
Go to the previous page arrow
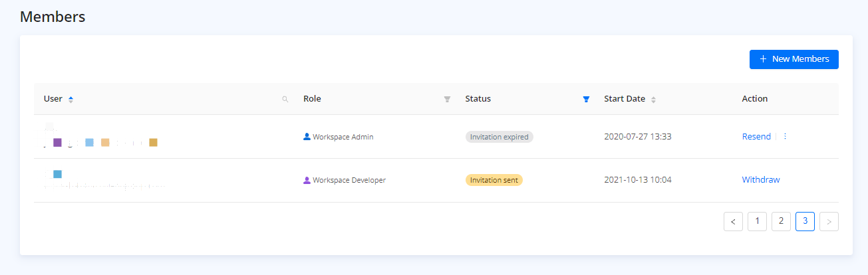point(733,222)
